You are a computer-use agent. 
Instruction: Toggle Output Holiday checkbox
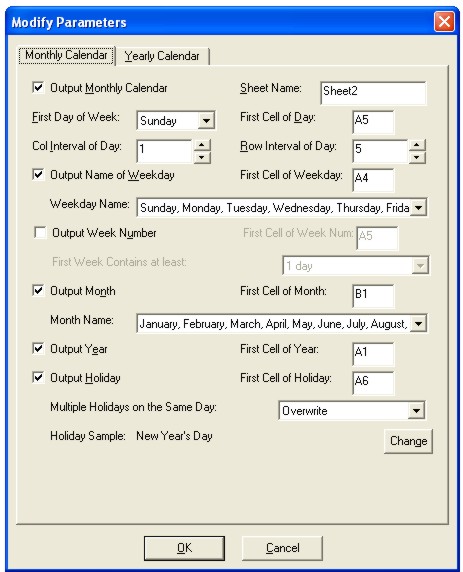click(38, 377)
